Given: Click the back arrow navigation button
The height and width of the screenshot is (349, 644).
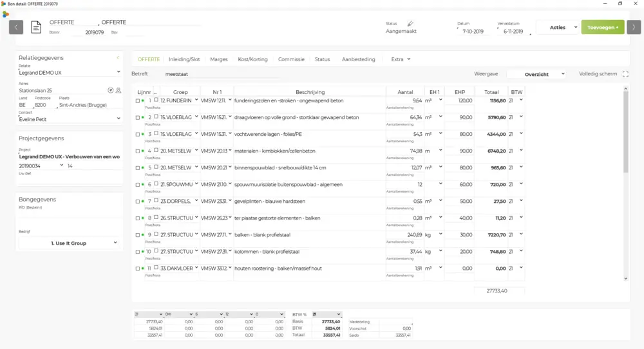Looking at the screenshot, I should tap(16, 27).
